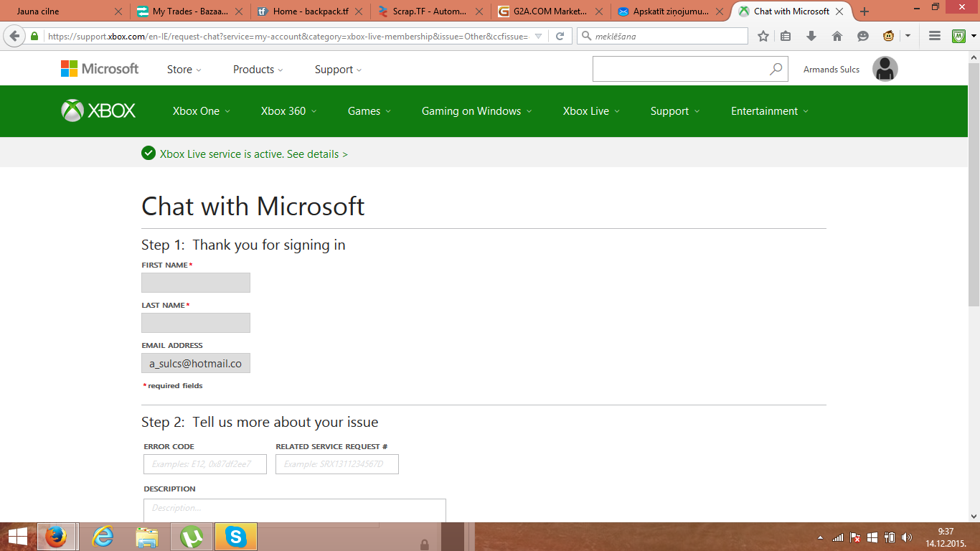The width and height of the screenshot is (980, 551).
Task: Click the padlock site identity icon
Action: click(34, 36)
